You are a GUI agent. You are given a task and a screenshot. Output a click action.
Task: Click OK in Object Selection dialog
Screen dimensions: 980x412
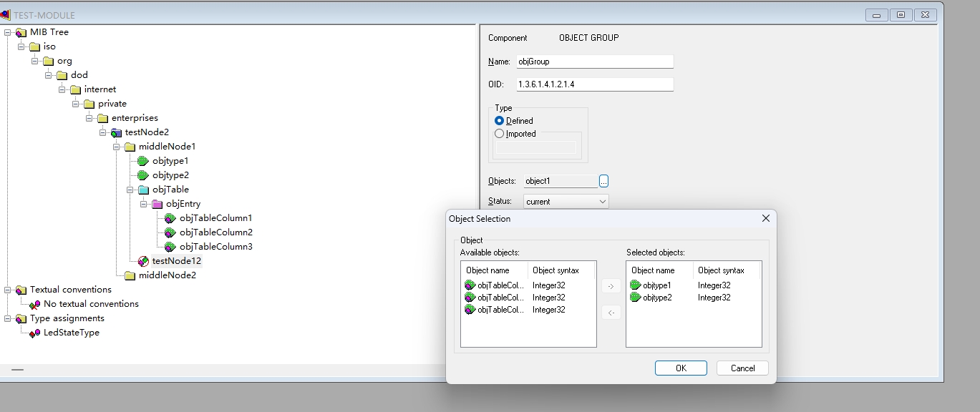pyautogui.click(x=681, y=368)
